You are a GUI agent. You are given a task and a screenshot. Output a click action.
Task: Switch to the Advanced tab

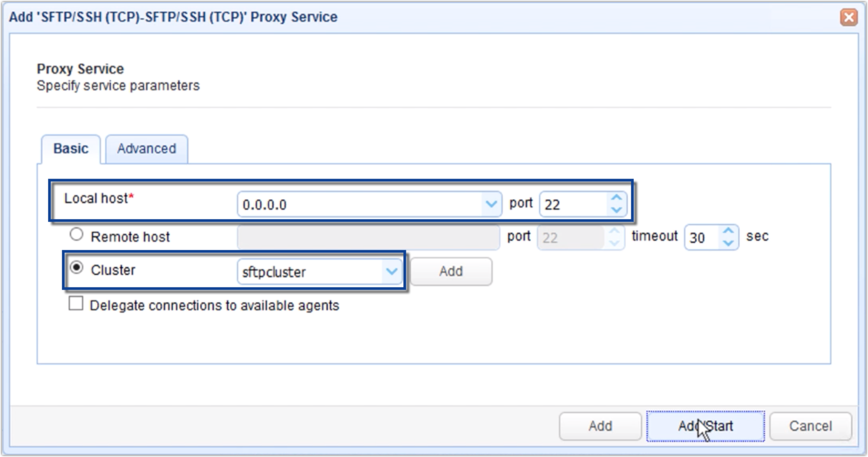[x=146, y=149]
